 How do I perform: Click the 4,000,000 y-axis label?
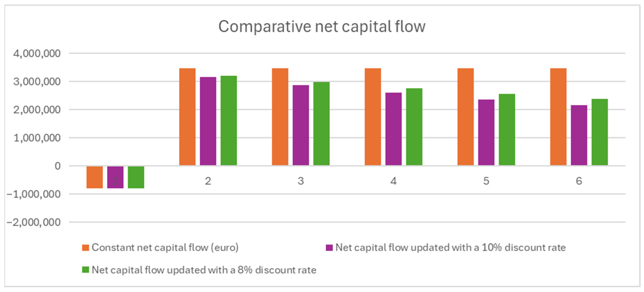pyautogui.click(x=37, y=53)
